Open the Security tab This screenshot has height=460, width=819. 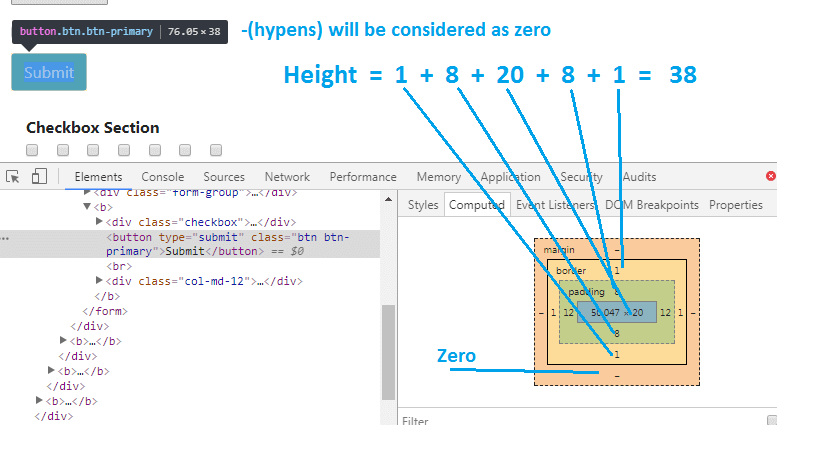coord(581,177)
